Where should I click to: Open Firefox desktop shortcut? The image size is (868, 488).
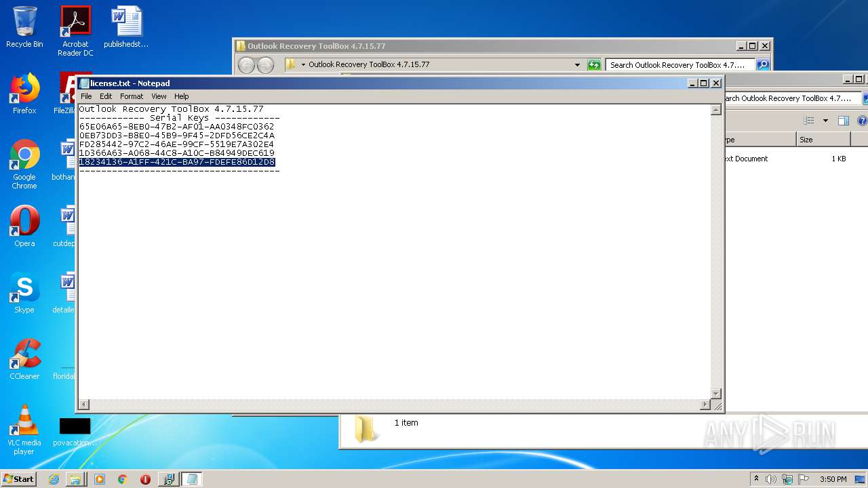coord(24,94)
